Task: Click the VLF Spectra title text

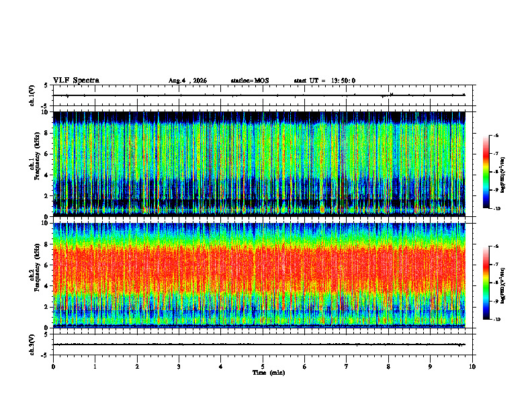Action: point(76,81)
